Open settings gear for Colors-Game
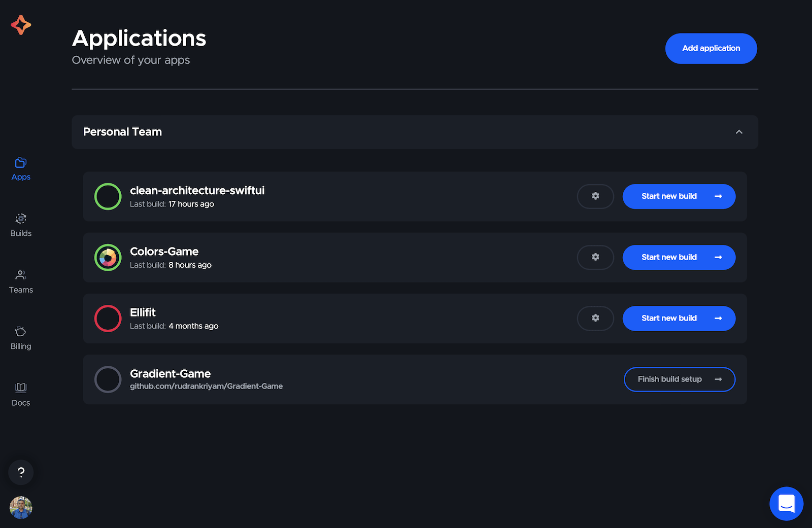Image resolution: width=812 pixels, height=528 pixels. 595,257
